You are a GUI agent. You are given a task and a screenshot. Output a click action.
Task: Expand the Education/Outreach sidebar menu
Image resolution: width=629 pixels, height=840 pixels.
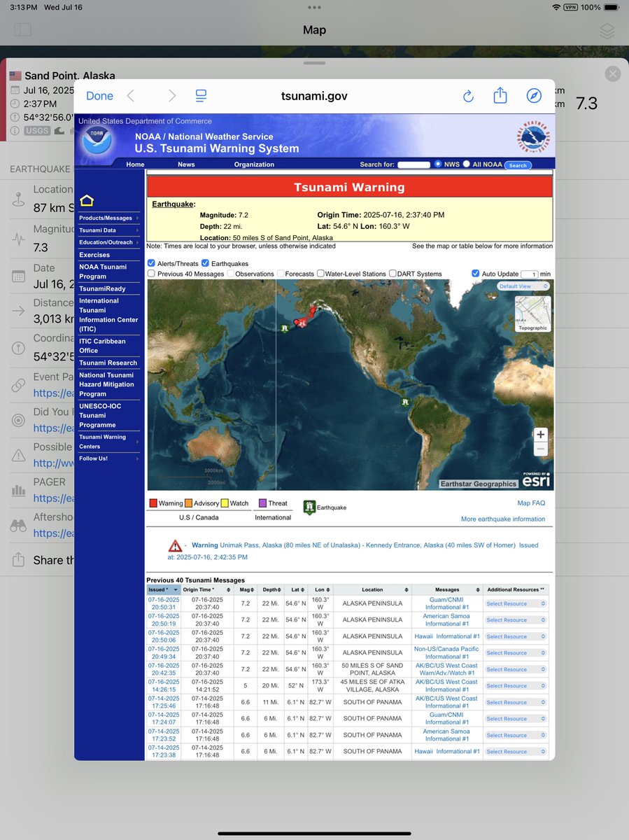tap(108, 242)
